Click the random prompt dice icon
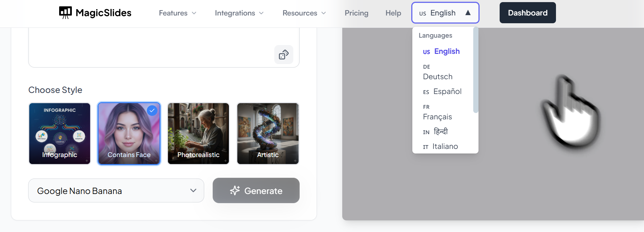The width and height of the screenshot is (644, 232). click(284, 55)
